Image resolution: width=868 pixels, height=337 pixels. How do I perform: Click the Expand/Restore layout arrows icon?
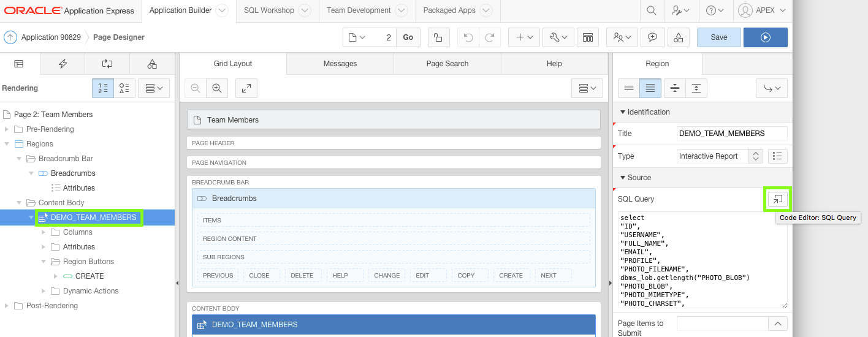[x=246, y=88]
